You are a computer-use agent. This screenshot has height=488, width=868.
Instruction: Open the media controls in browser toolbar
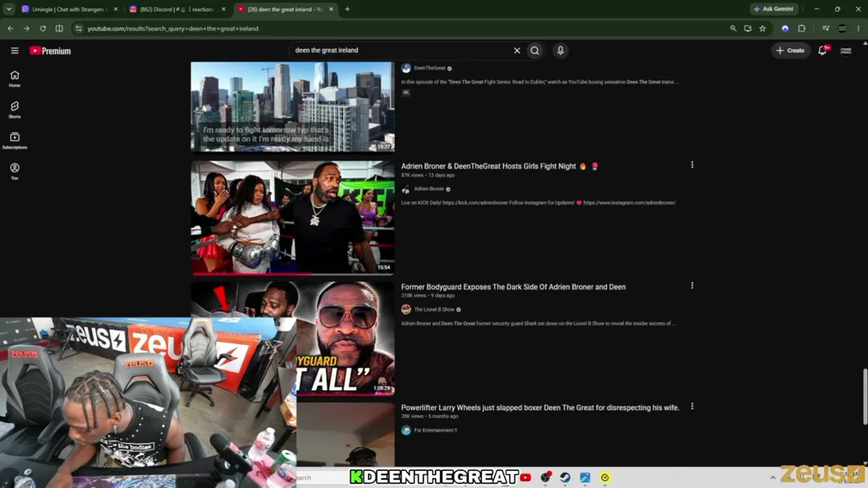[x=825, y=28]
